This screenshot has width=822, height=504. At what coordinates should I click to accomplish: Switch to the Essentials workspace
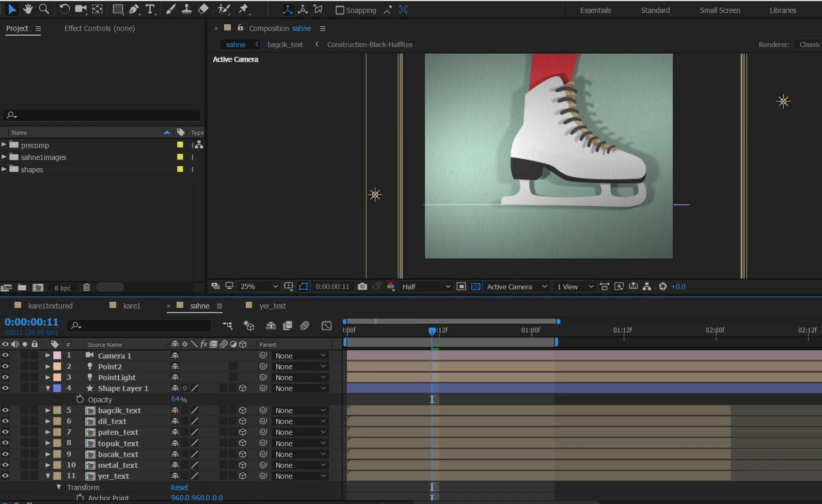(x=595, y=10)
